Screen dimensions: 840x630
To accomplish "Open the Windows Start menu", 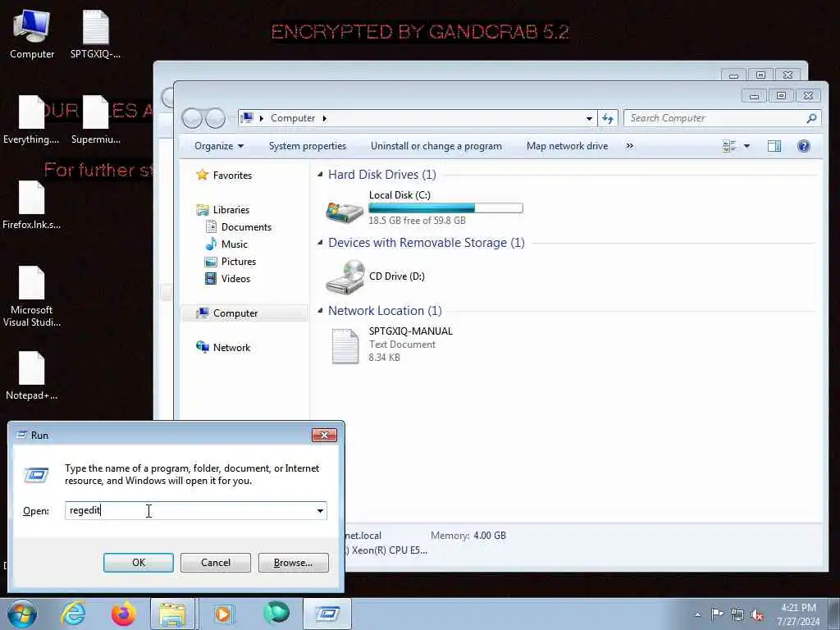I will pos(22,614).
